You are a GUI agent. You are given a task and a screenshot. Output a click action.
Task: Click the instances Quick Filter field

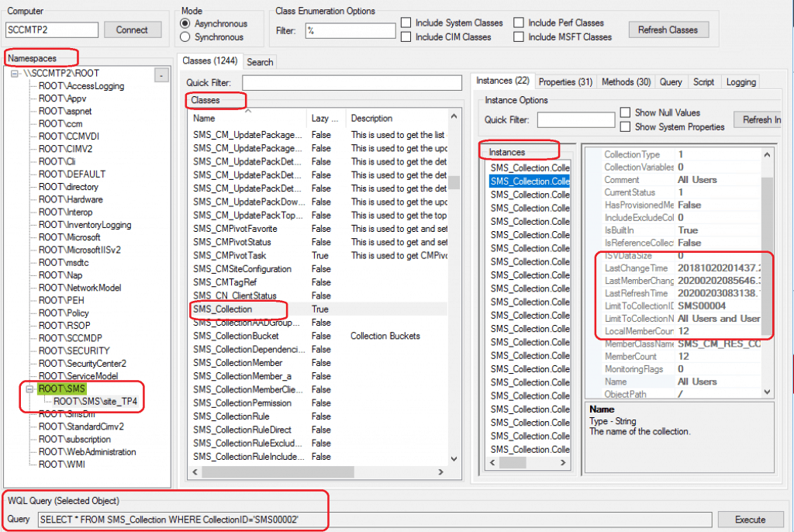tap(576, 120)
